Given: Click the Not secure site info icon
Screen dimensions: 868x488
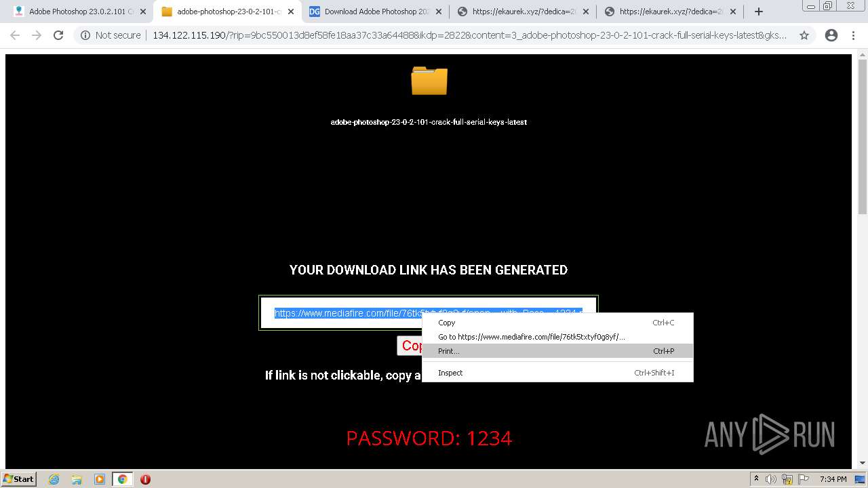Looking at the screenshot, I should pos(85,35).
